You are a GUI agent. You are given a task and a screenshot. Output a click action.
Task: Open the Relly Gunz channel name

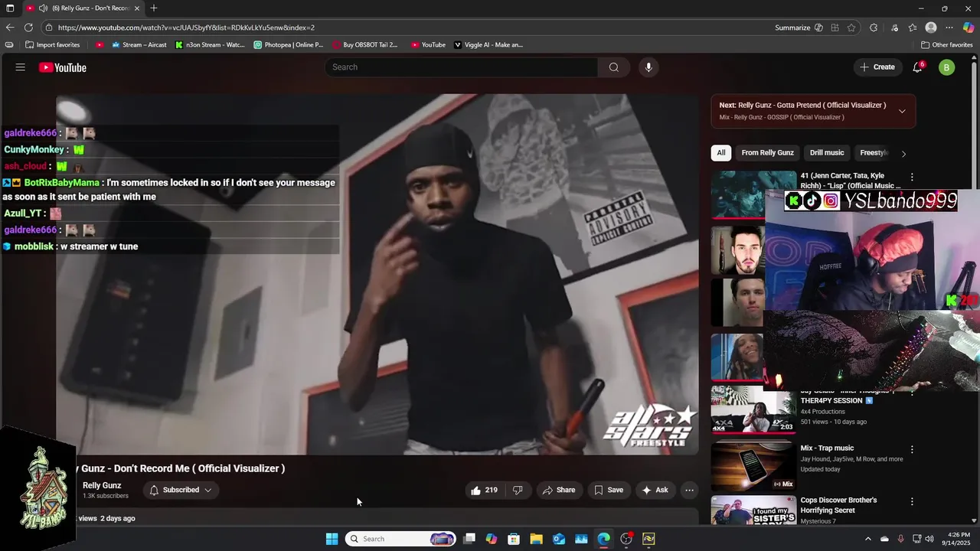click(102, 485)
